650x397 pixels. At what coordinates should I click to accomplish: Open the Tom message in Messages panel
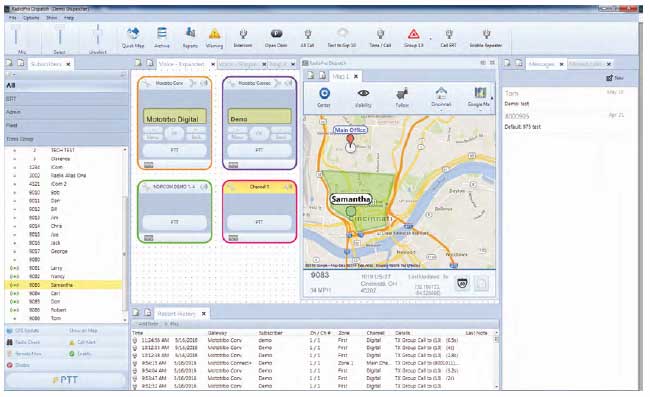tap(564, 98)
